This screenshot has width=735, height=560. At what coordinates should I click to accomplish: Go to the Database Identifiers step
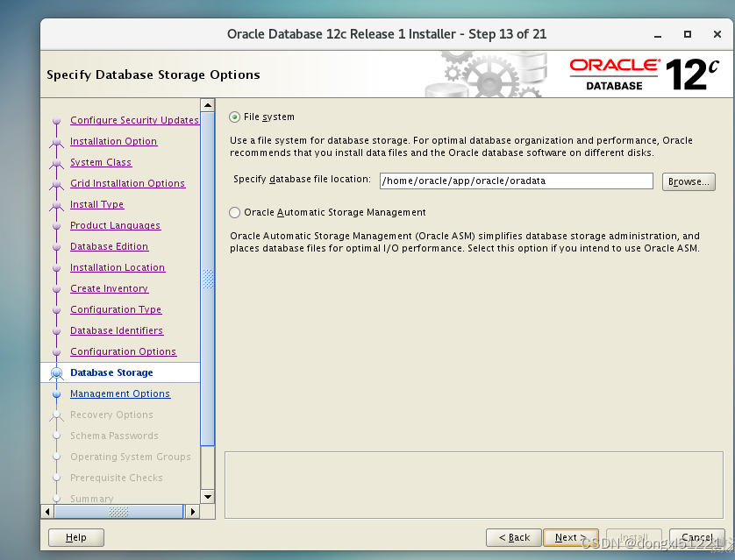coord(117,330)
